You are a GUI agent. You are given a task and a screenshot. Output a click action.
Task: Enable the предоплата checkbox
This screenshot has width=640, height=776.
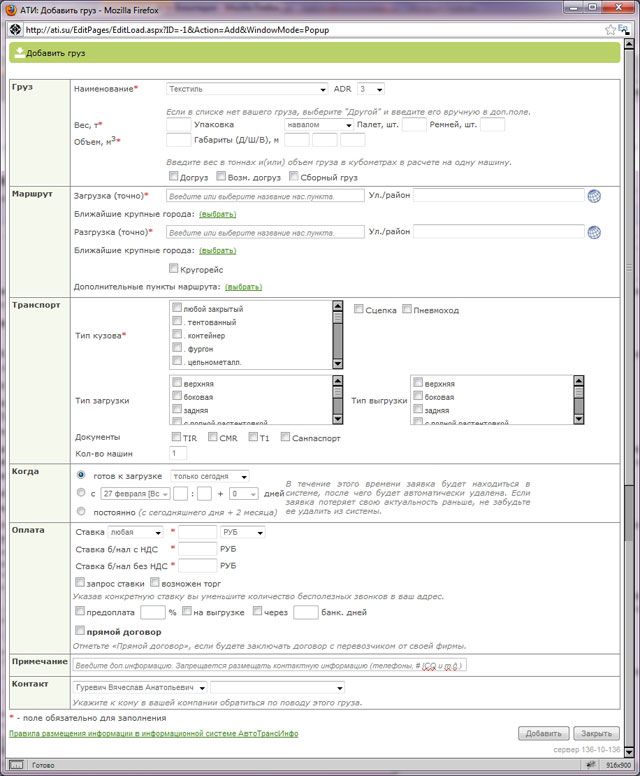pos(80,611)
